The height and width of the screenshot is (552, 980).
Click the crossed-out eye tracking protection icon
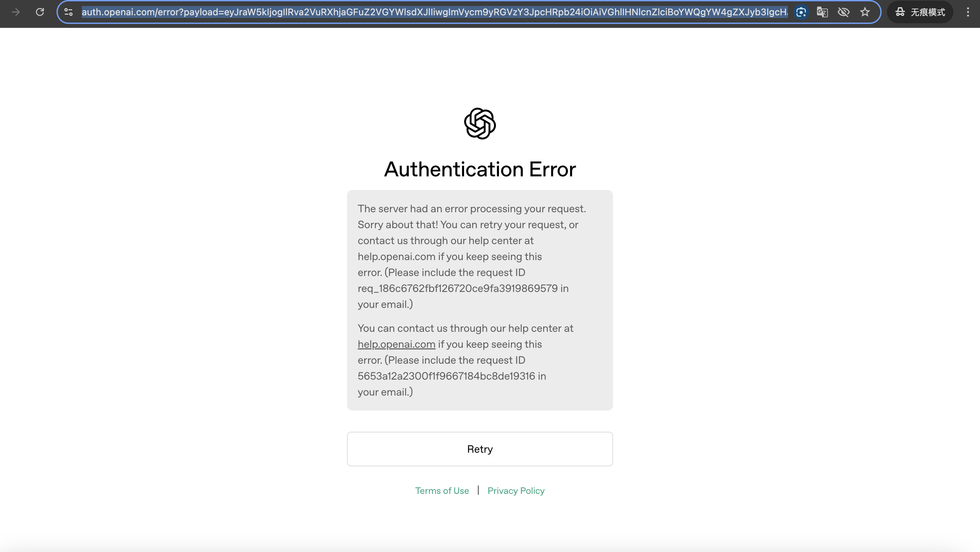pyautogui.click(x=843, y=12)
